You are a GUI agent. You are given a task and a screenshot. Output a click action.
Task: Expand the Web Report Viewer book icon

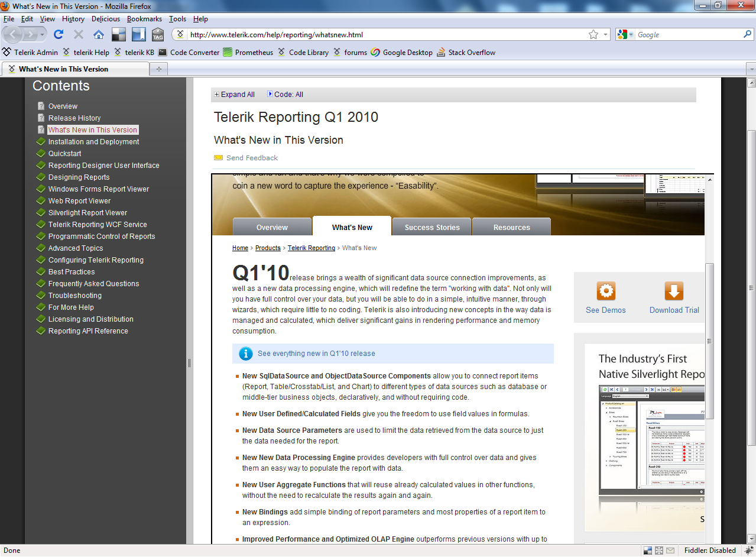pos(41,200)
